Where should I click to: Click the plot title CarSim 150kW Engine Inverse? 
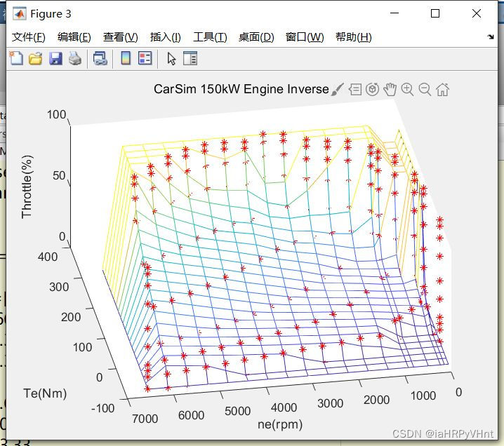point(241,89)
